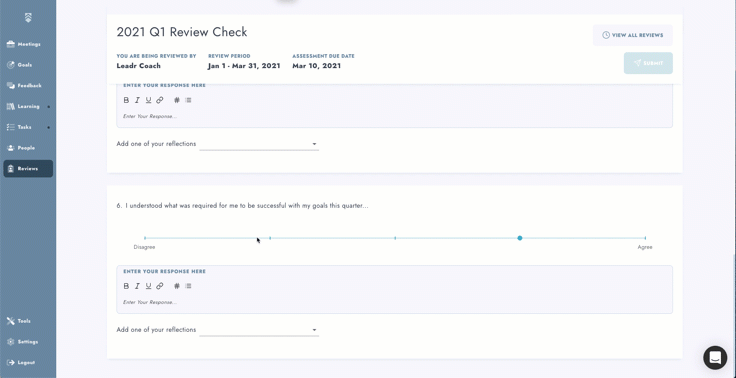
Task: Click the selected slider handle on question 6
Action: pyautogui.click(x=520, y=238)
